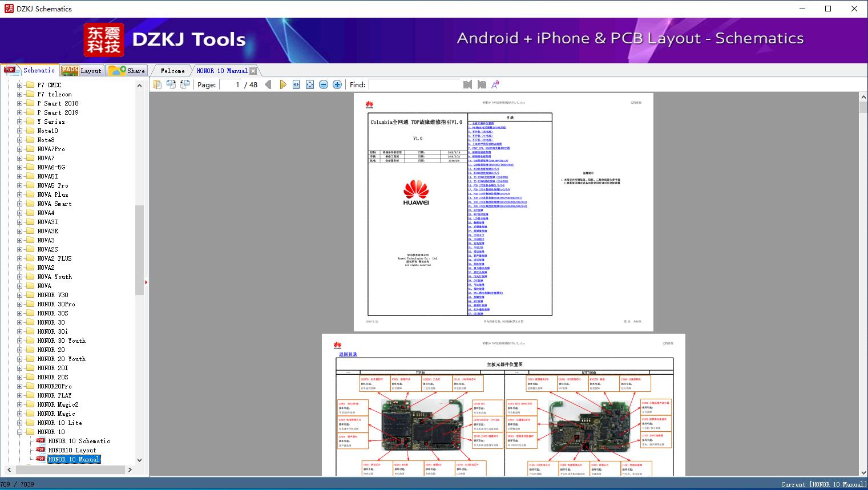Image resolution: width=868 pixels, height=490 pixels.
Task: Click into the Page number field
Action: (x=231, y=84)
